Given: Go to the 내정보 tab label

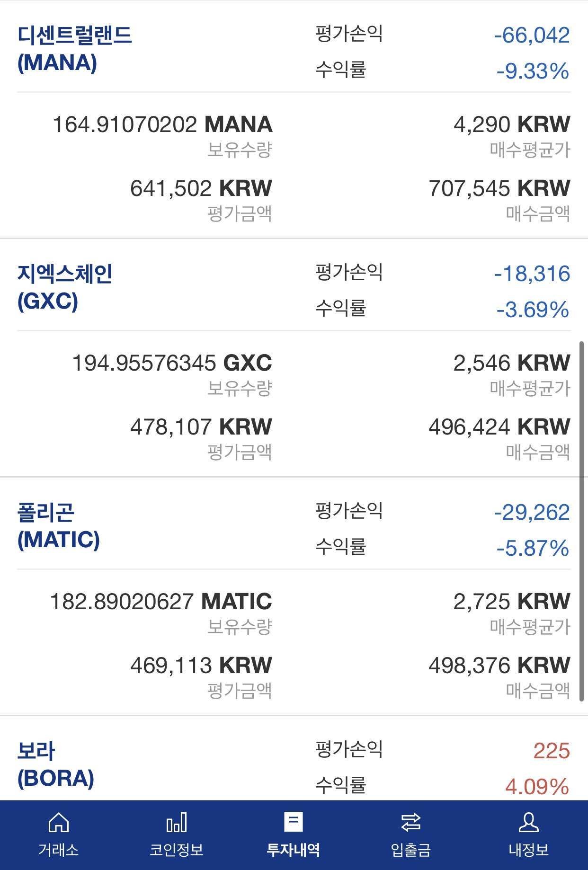Looking at the screenshot, I should pyautogui.click(x=528, y=850).
